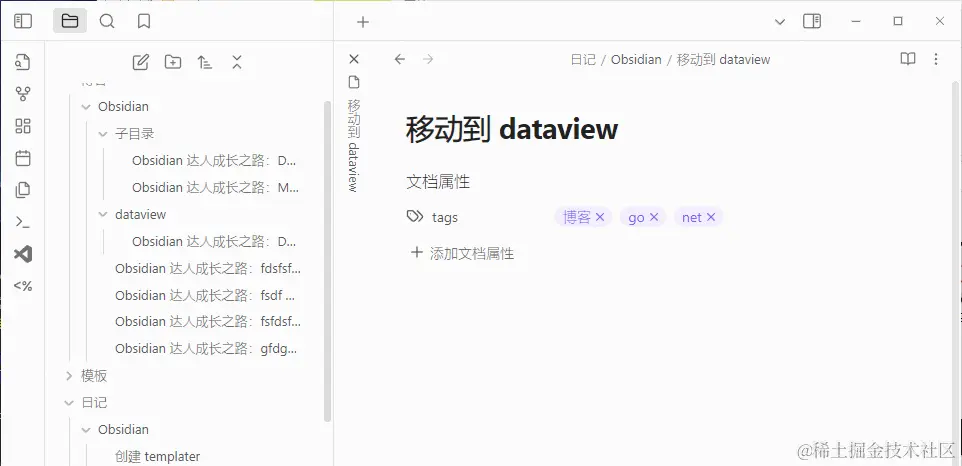Screen dimensions: 962x466
Task: Change file sort order
Action: [x=205, y=62]
